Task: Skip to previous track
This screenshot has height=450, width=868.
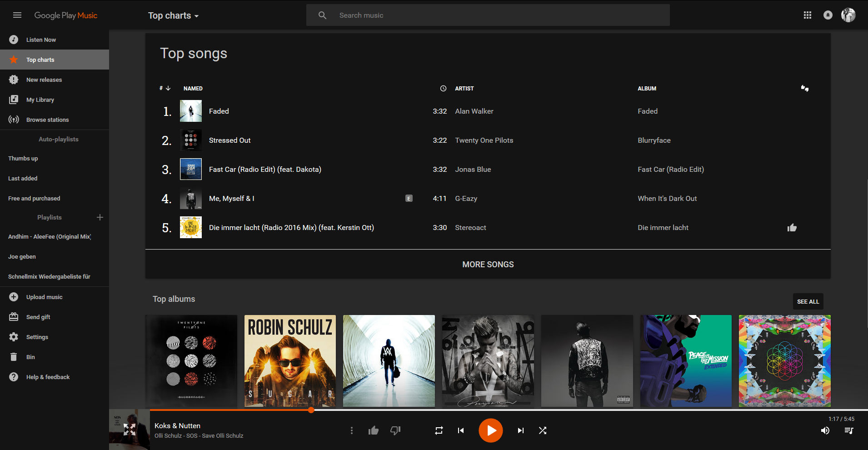Action: coord(461,430)
